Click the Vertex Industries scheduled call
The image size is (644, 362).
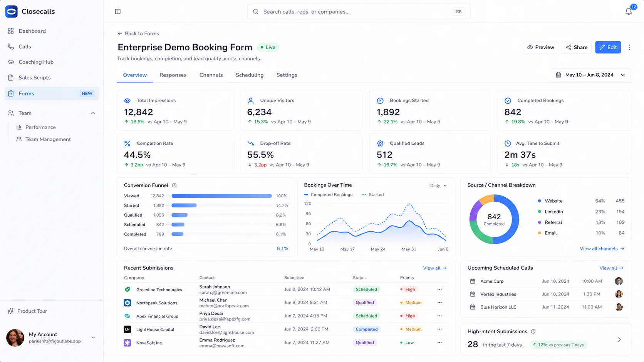[546, 294]
